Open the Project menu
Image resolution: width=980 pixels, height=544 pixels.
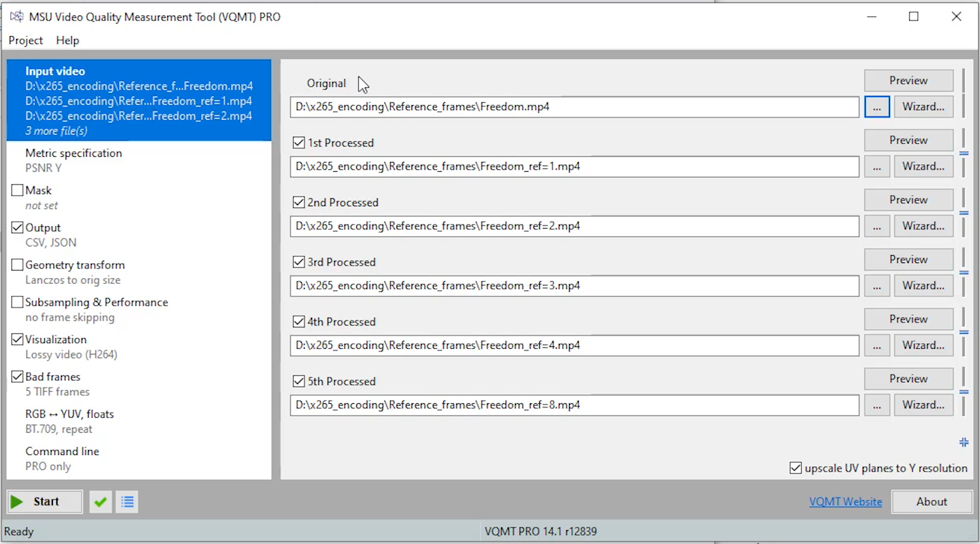pos(26,40)
